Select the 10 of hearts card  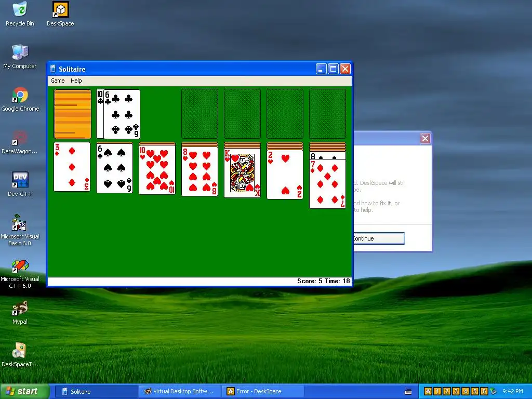(x=157, y=170)
